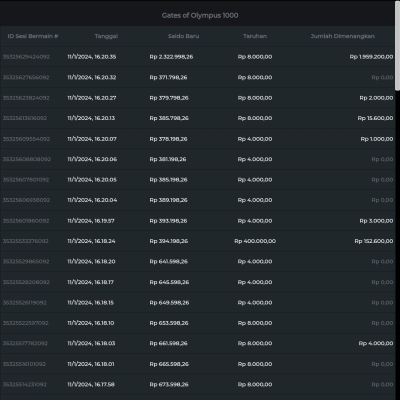Click the balance value Rp 665.598,26
The image size is (400, 400).
pyautogui.click(x=169, y=364)
